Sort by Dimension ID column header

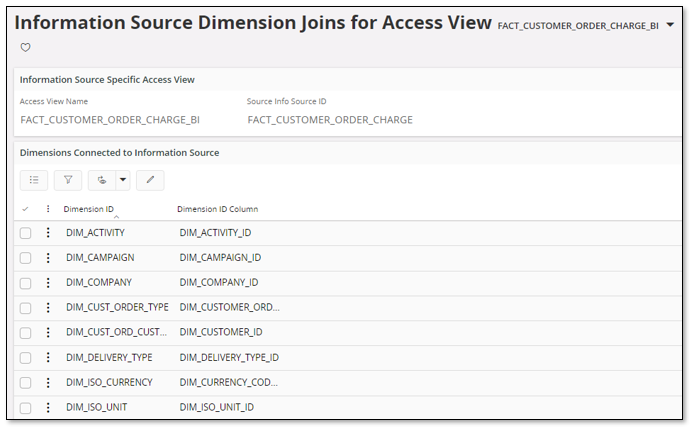tap(88, 209)
